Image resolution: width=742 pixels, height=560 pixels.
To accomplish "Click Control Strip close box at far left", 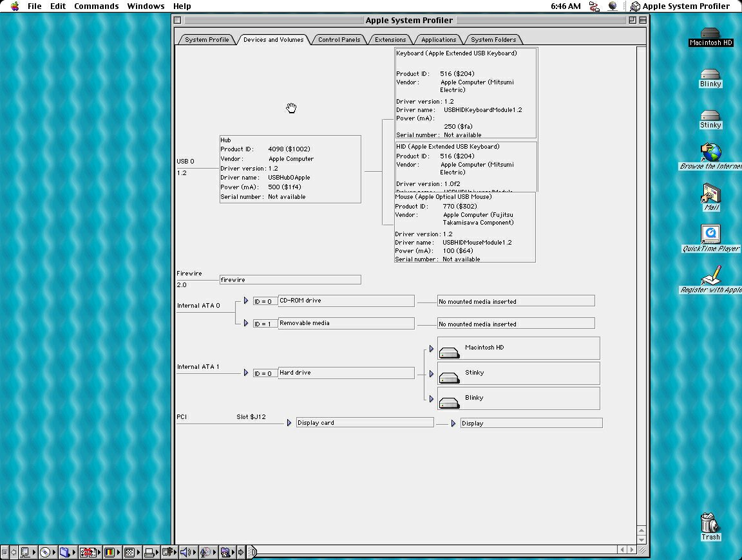I will [x=5, y=552].
